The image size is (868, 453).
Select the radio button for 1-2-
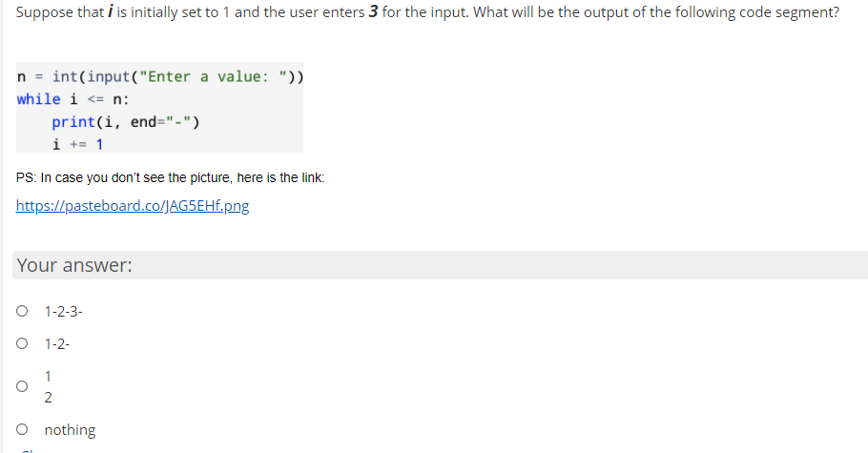22,344
